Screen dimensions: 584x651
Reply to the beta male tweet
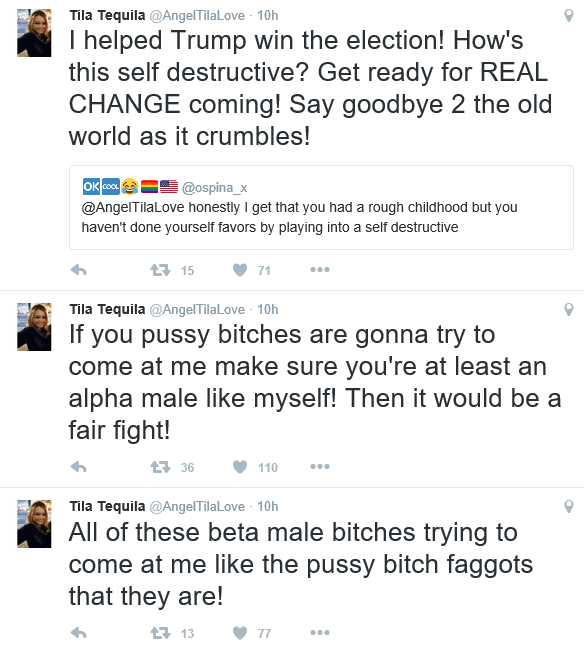78,633
